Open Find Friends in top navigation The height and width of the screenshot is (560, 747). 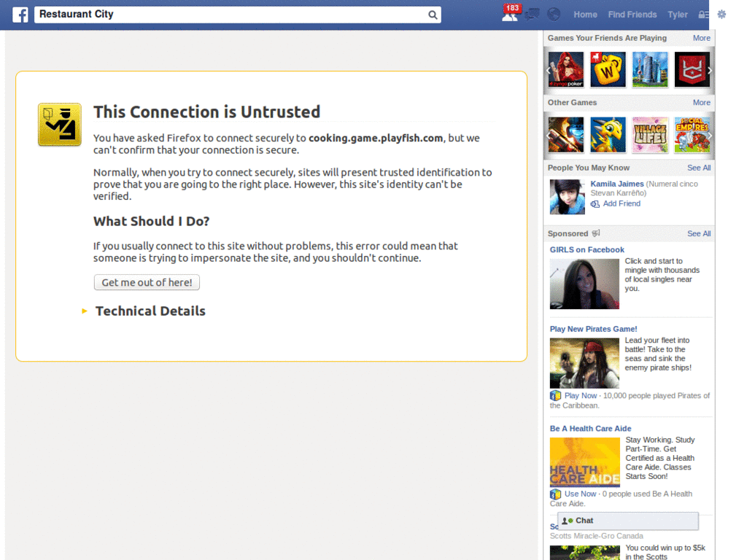[x=632, y=15]
